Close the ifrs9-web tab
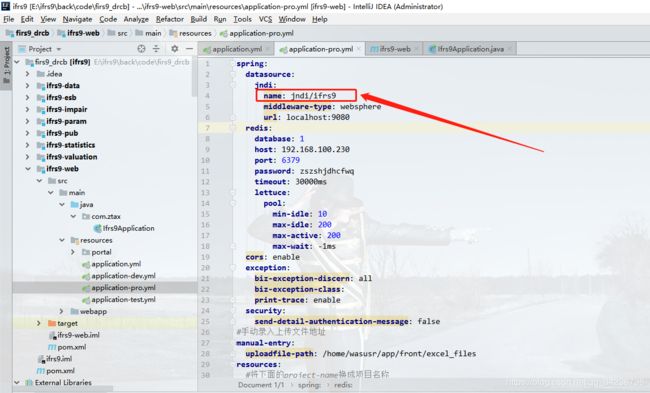 pos(416,49)
